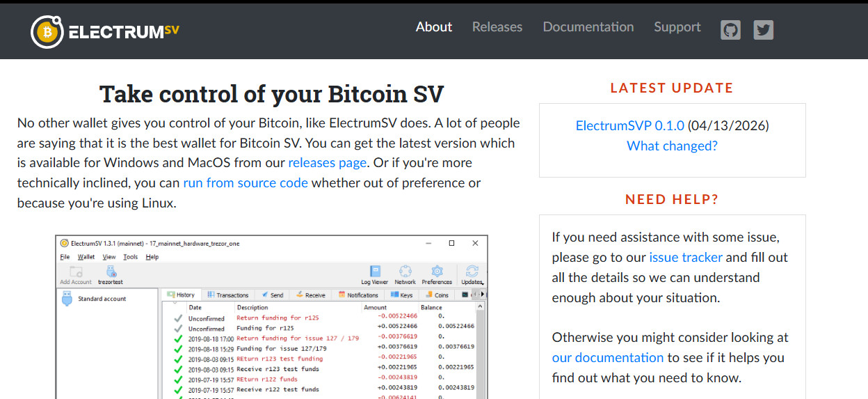868x399 pixels.
Task: Select 'Receive r123 test funds' row
Action: [325, 368]
